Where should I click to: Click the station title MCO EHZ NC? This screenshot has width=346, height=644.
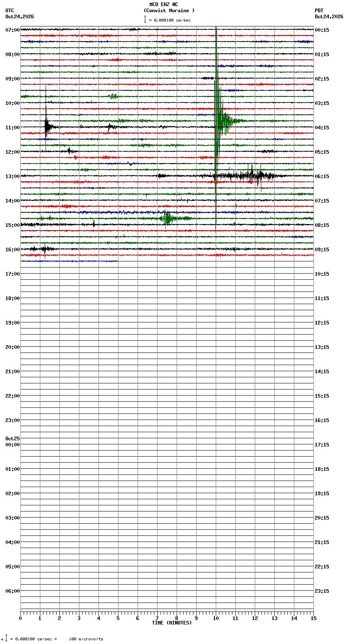[x=164, y=4]
